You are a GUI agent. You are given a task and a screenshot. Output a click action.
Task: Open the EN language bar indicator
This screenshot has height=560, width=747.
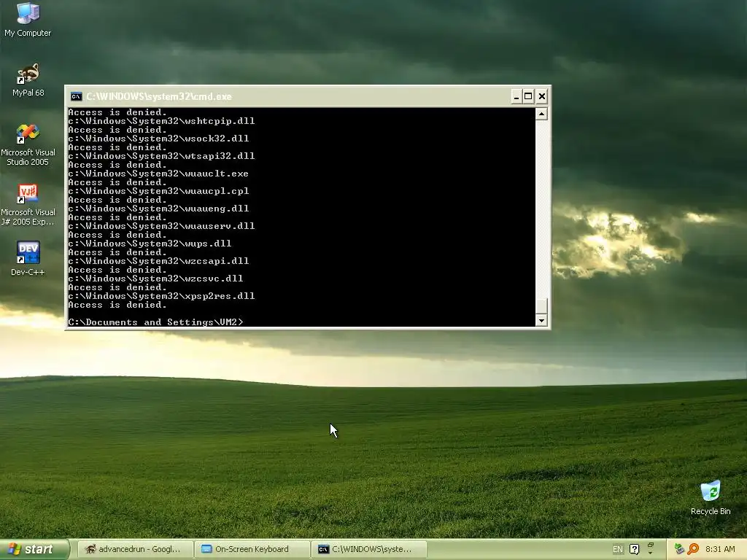pos(617,549)
